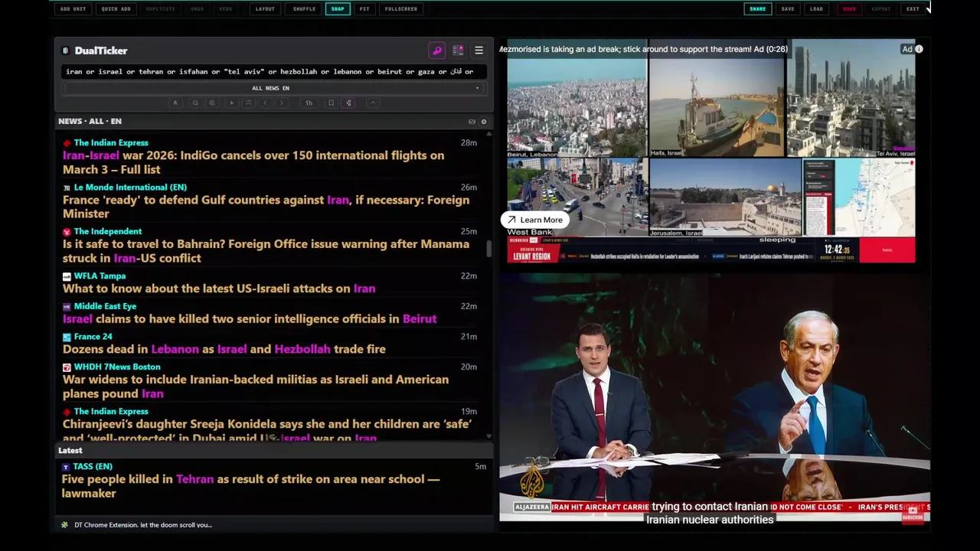Click the ad info icon on stream
The height and width of the screenshot is (551, 980).
coord(919,49)
